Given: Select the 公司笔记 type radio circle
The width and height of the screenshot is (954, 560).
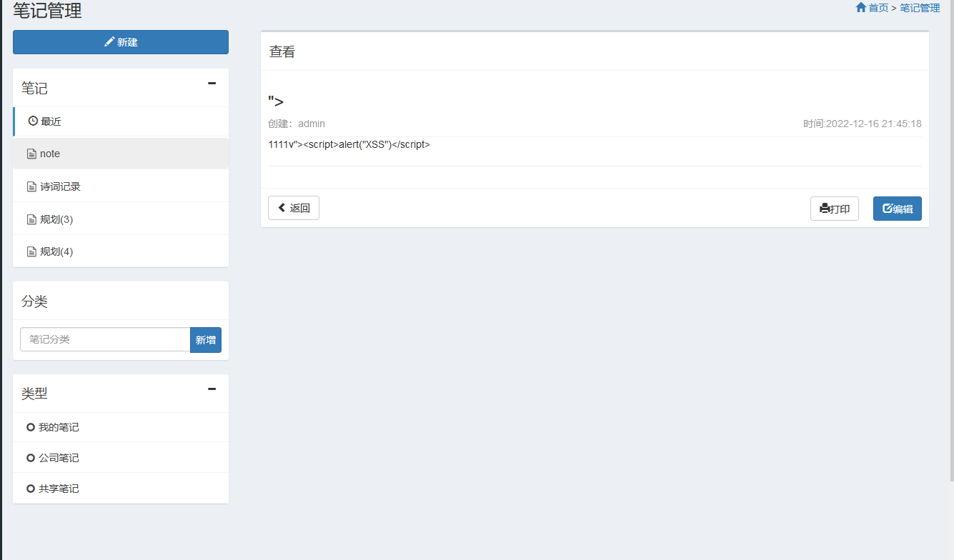Looking at the screenshot, I should coord(30,458).
